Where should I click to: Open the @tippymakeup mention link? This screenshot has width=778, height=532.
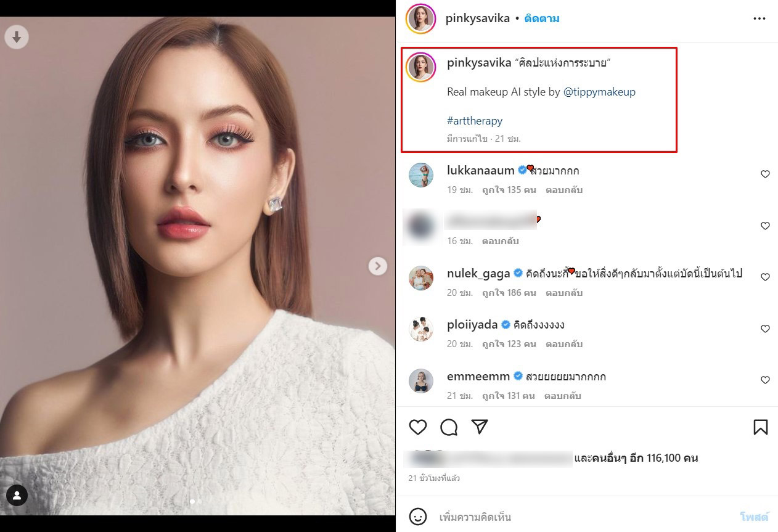pos(599,92)
